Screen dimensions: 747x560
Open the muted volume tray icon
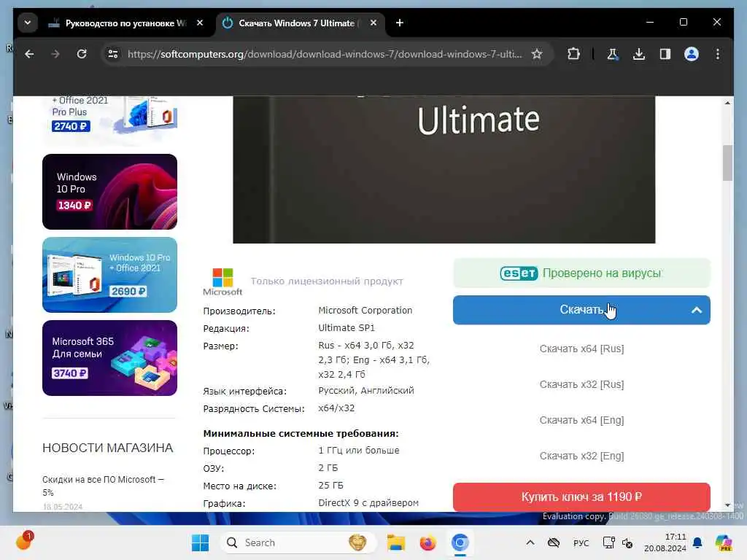[x=627, y=542]
